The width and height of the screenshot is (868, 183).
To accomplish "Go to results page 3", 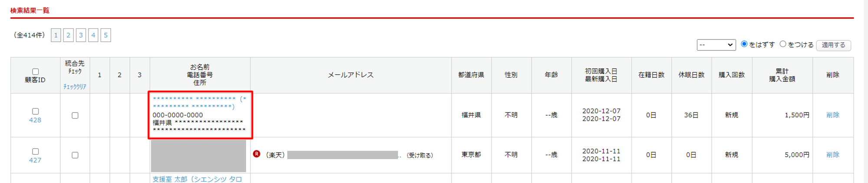I will [81, 35].
